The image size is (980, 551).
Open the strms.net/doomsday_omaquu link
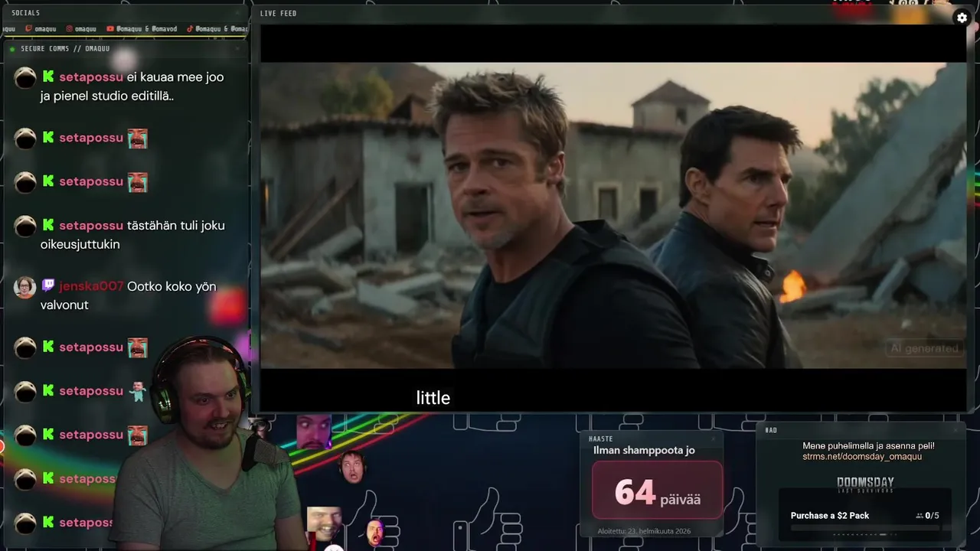[862, 457]
